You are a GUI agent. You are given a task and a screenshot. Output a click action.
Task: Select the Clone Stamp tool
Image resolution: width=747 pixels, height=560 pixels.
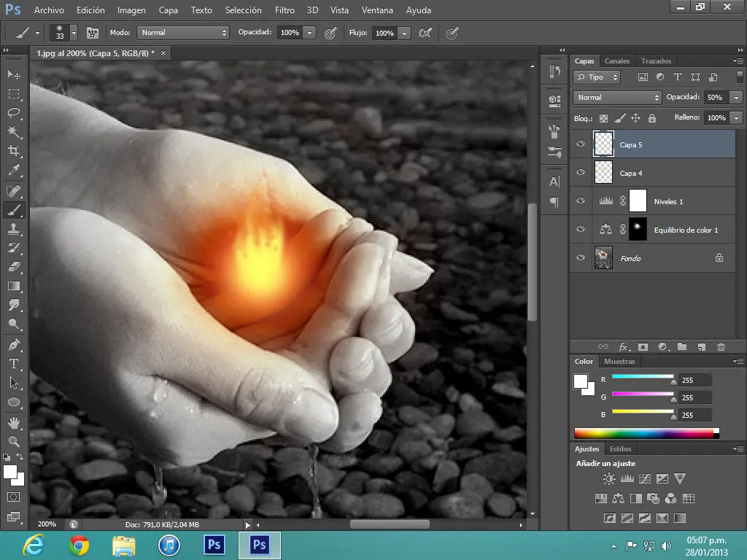[14, 229]
